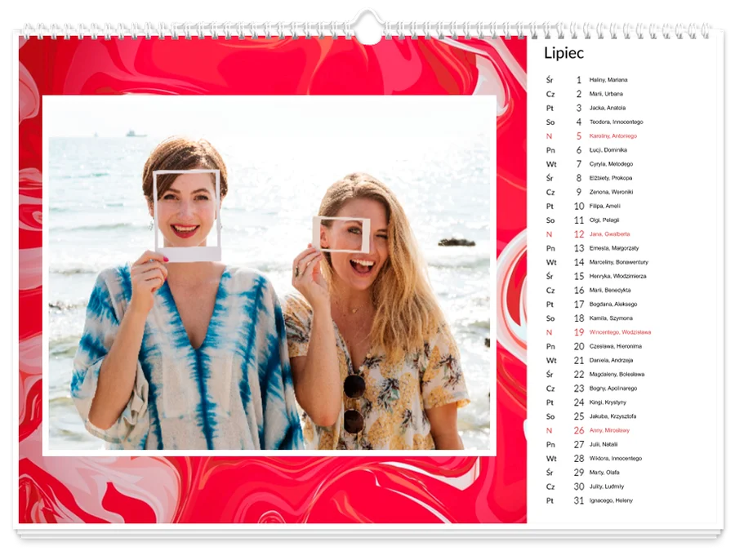Click the red date number 19
Screen dimensions: 735x560
pyautogui.click(x=579, y=332)
